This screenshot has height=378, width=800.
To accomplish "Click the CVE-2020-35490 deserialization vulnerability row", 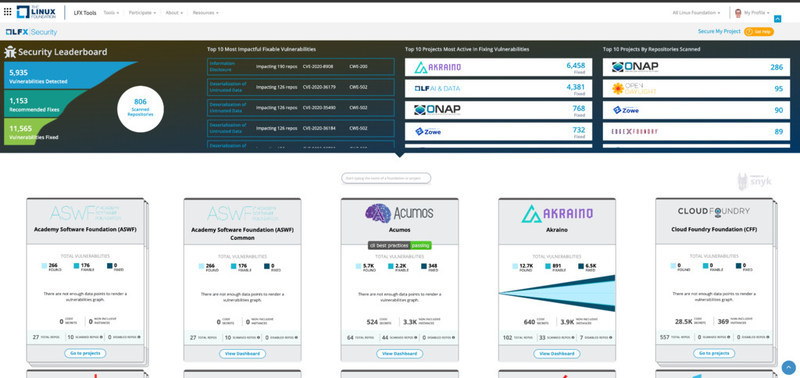I will (x=301, y=108).
